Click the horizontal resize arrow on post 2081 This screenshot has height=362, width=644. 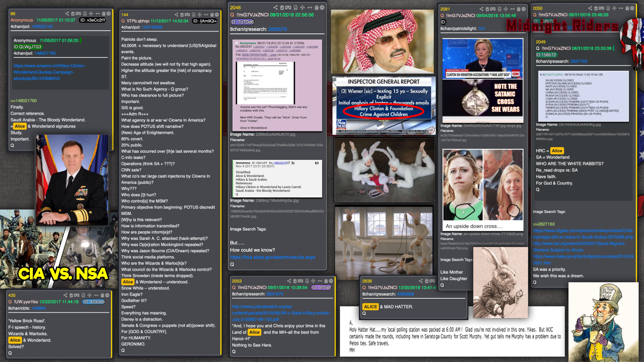point(512,9)
